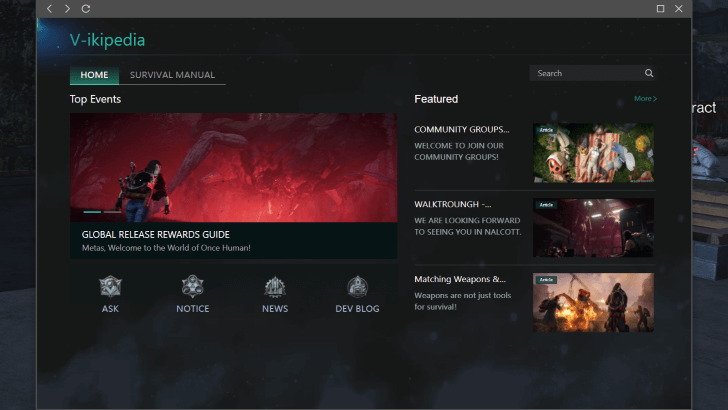Click the browser back arrow icon
This screenshot has width=728, height=410.
(x=50, y=9)
